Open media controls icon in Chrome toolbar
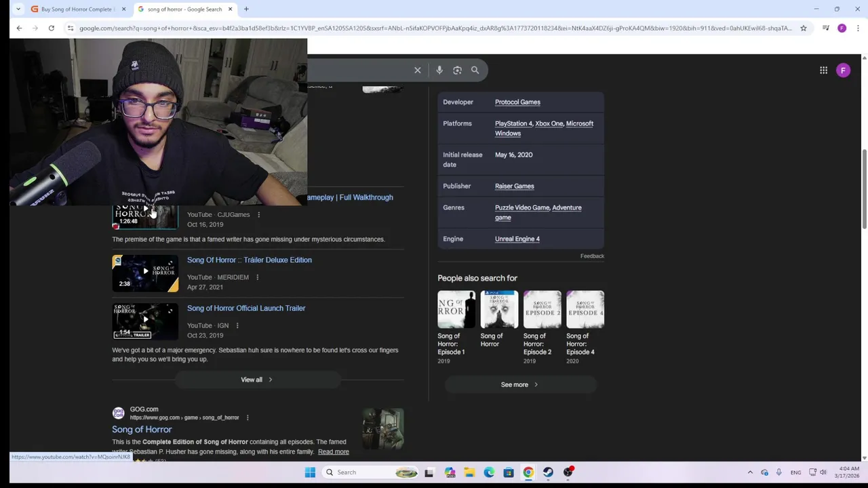868x488 pixels. click(x=825, y=28)
